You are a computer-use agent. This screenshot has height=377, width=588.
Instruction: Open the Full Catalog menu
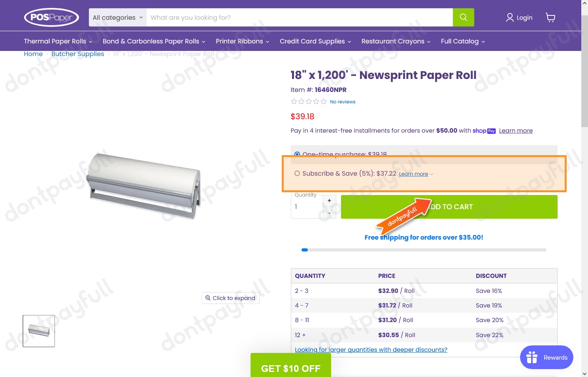coord(463,41)
